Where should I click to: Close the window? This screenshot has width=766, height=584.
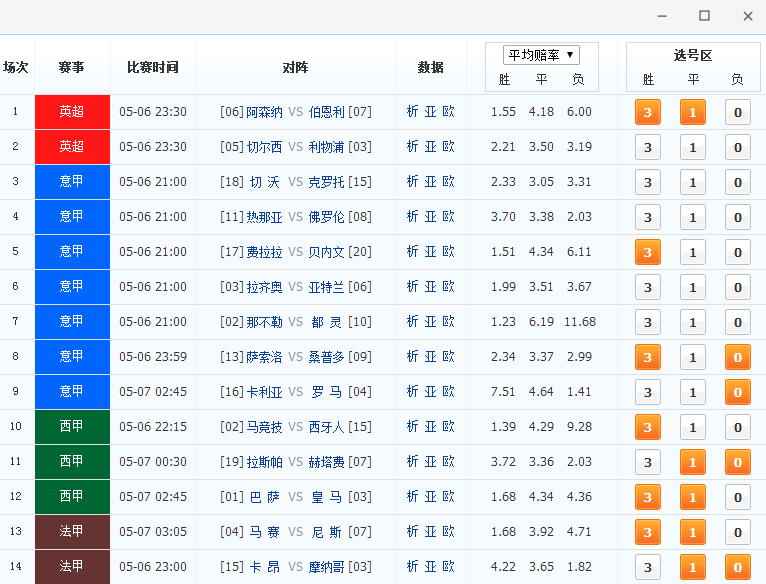point(748,16)
